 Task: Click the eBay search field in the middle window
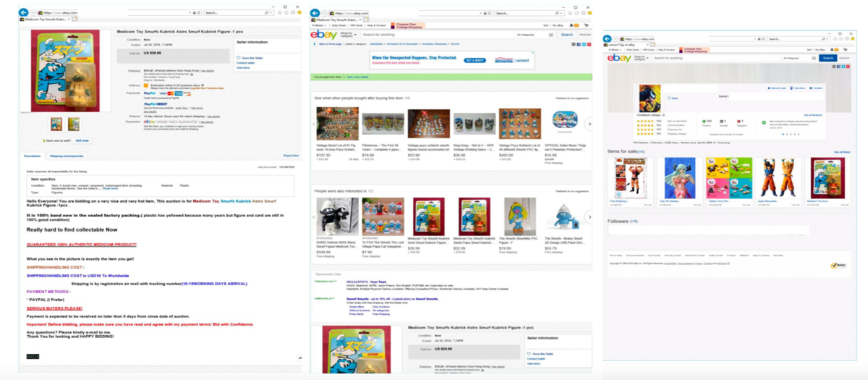438,34
